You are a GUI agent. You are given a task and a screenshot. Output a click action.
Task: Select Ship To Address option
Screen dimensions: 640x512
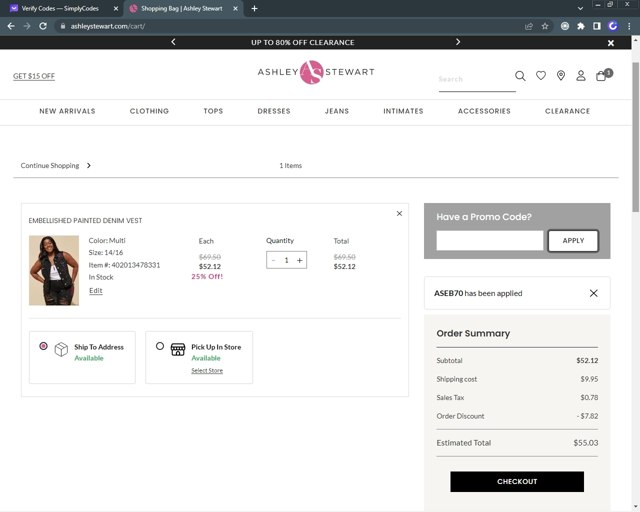43,346
